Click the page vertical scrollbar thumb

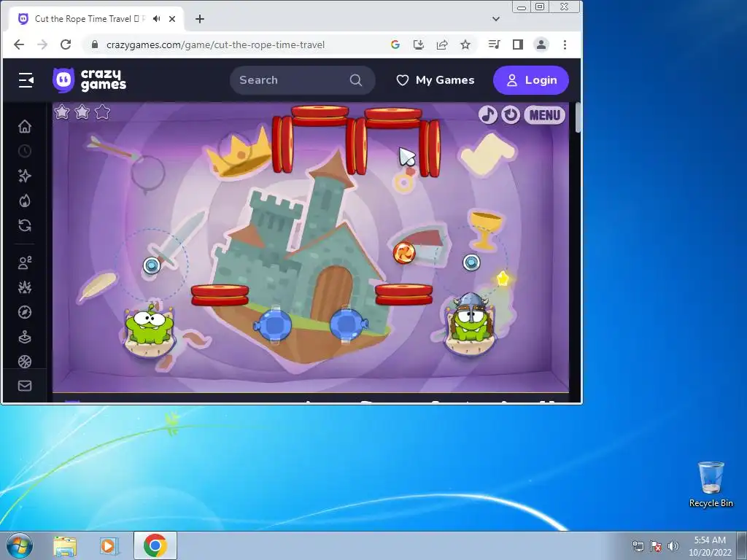pos(578,118)
